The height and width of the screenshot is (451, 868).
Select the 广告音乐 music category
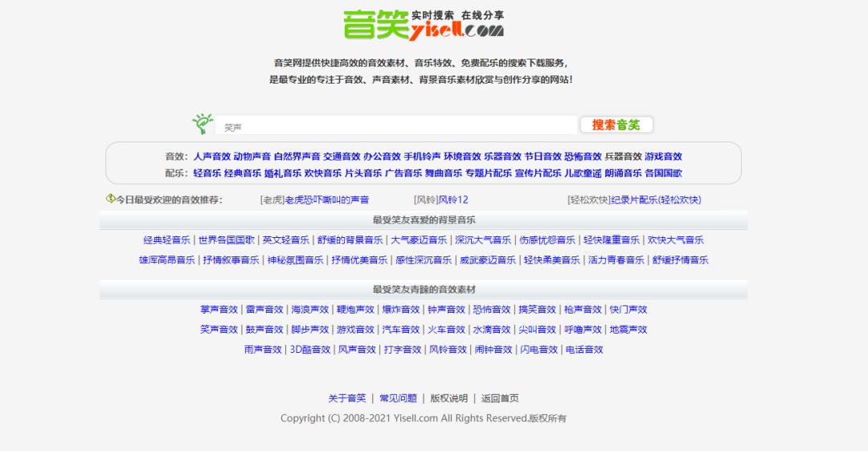403,173
